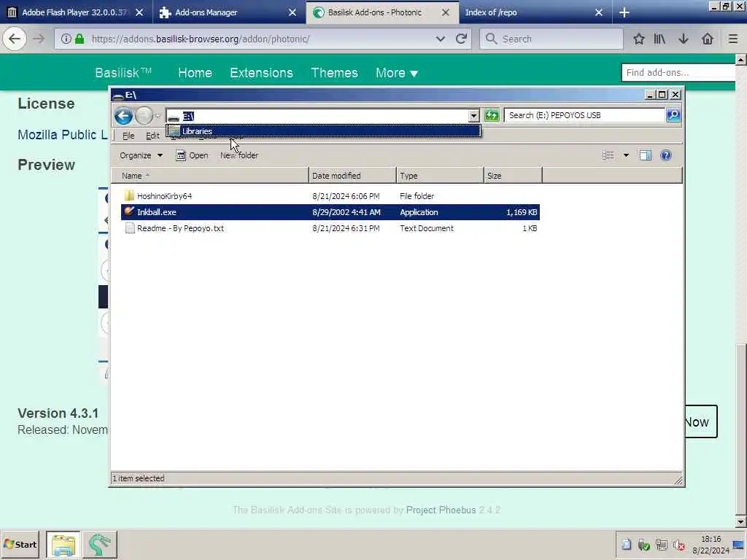
Task: Create a New folder
Action: pos(239,155)
